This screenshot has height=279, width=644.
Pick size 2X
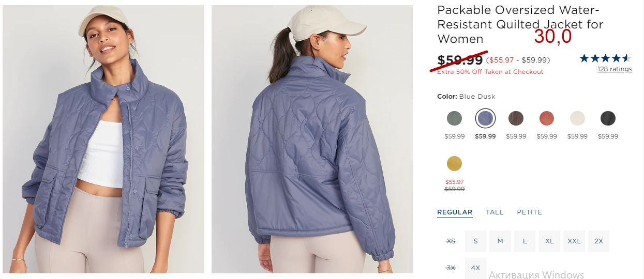pos(599,241)
